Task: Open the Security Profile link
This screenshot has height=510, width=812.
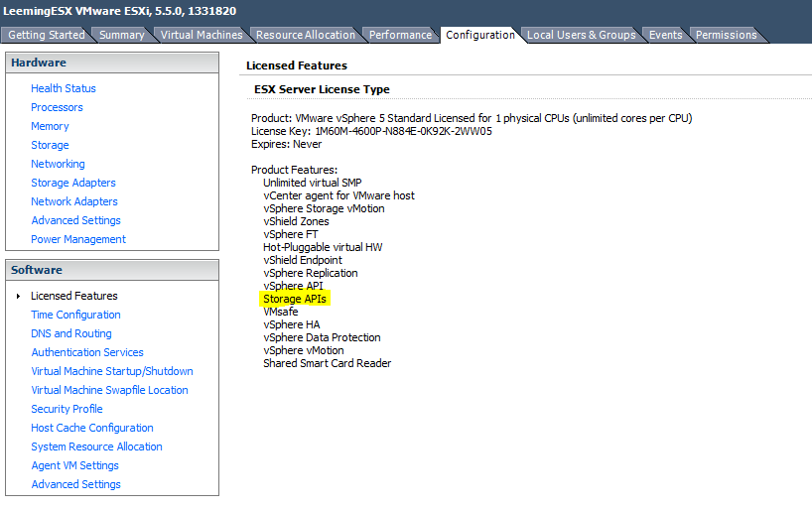Action: (67, 409)
